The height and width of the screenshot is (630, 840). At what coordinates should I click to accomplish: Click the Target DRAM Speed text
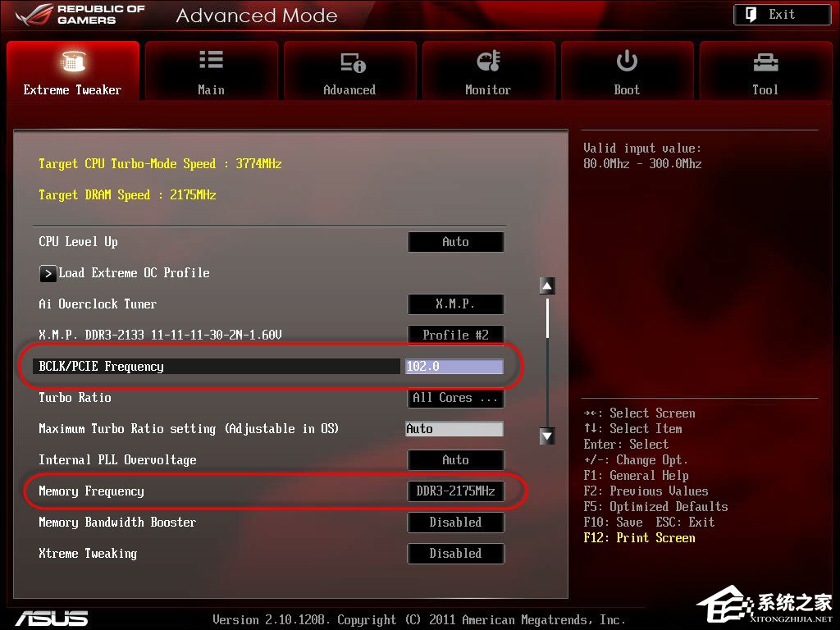tap(127, 195)
